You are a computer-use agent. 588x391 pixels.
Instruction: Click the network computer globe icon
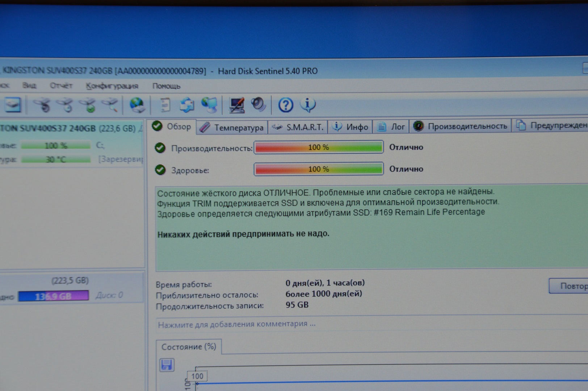pos(210,105)
